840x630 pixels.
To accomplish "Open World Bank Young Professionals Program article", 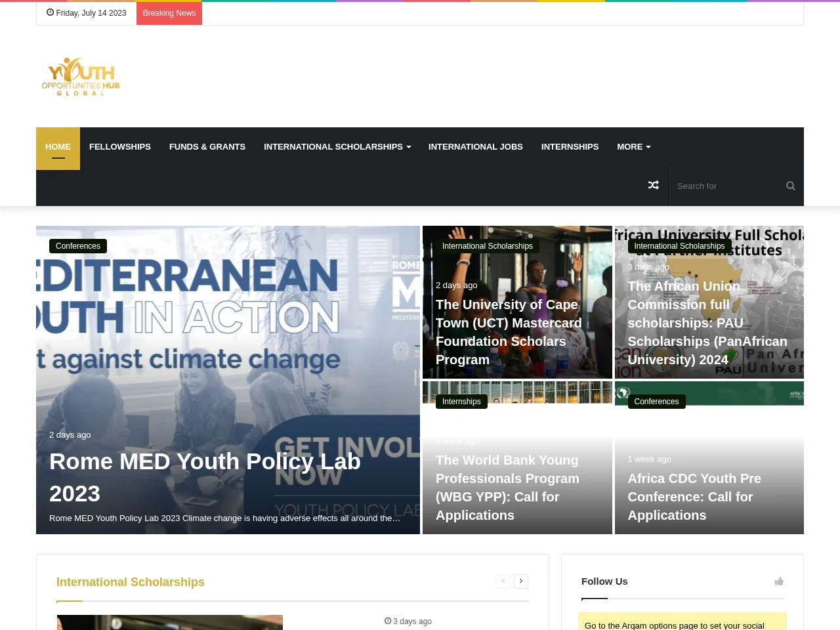I will [507, 488].
